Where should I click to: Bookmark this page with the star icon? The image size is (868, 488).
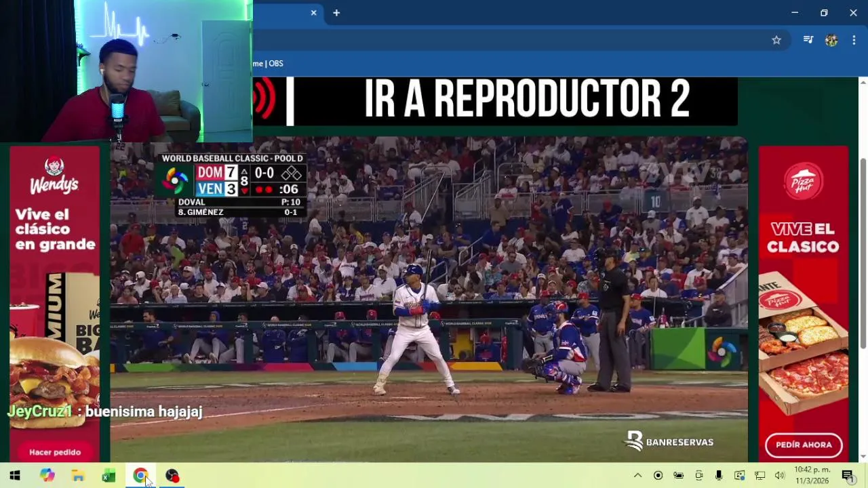coord(776,41)
